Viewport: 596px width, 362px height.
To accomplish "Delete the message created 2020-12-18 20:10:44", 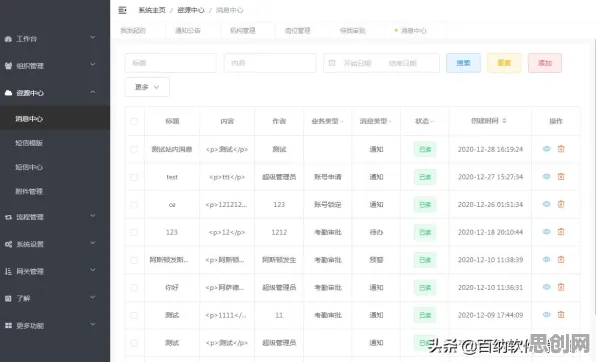I will tap(561, 232).
